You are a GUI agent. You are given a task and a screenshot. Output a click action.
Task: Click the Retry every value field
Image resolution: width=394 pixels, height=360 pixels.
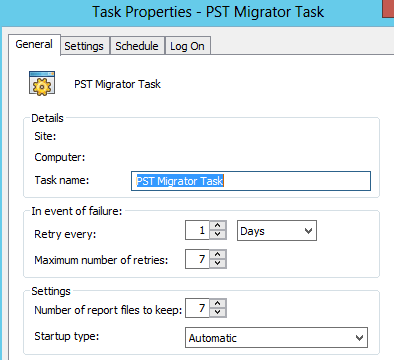197,230
